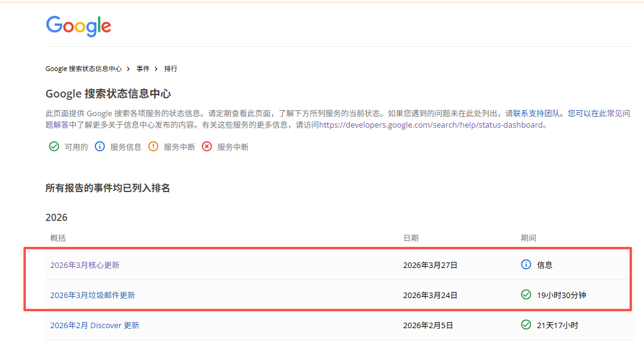Click the 排行 breadcrumb item
Viewport: 644px width, 345px height.
click(x=171, y=69)
